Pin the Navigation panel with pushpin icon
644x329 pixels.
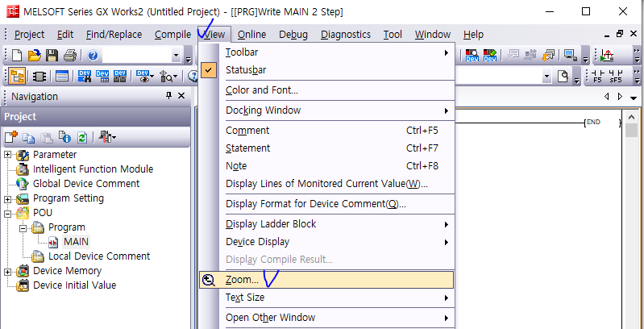(x=168, y=96)
